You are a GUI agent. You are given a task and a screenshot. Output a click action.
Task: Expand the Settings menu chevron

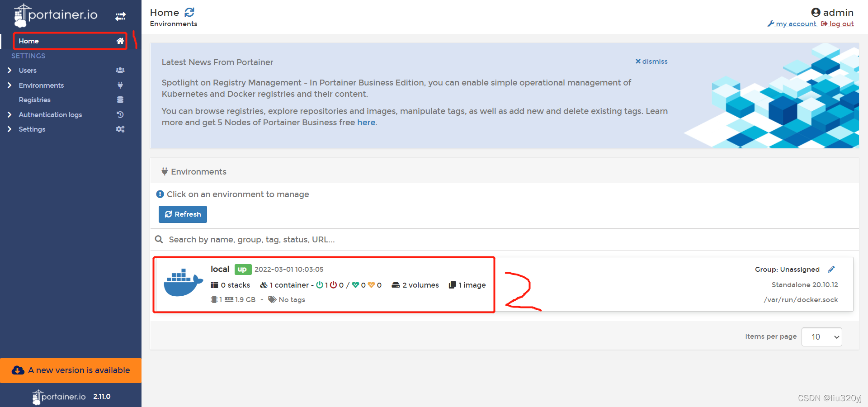(9, 129)
